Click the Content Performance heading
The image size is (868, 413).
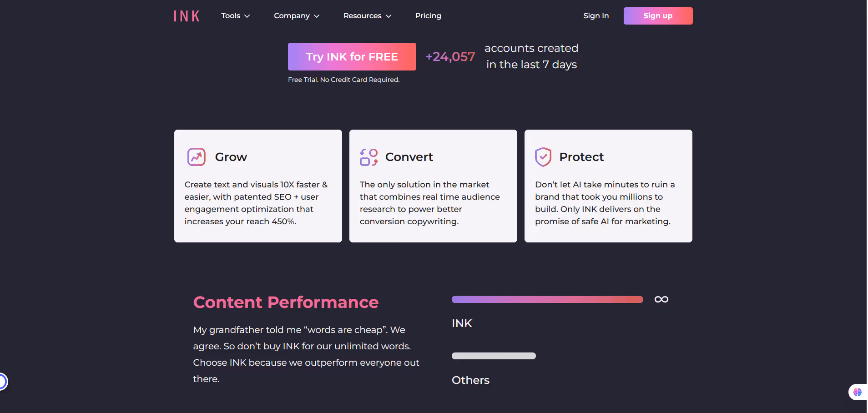(x=286, y=302)
